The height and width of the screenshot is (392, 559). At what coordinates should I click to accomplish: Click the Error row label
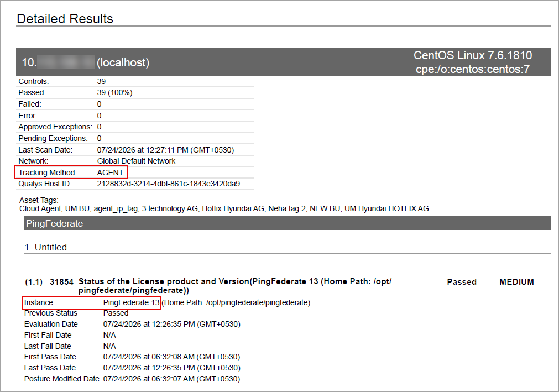(x=28, y=116)
